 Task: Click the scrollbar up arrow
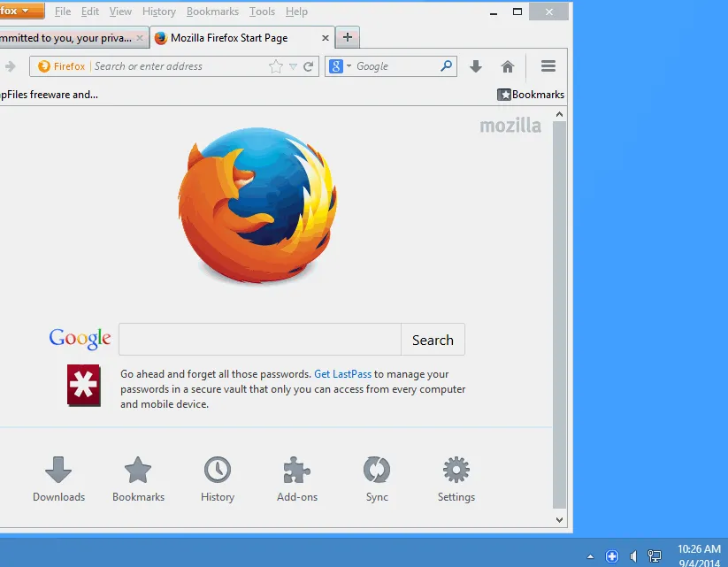tap(559, 114)
